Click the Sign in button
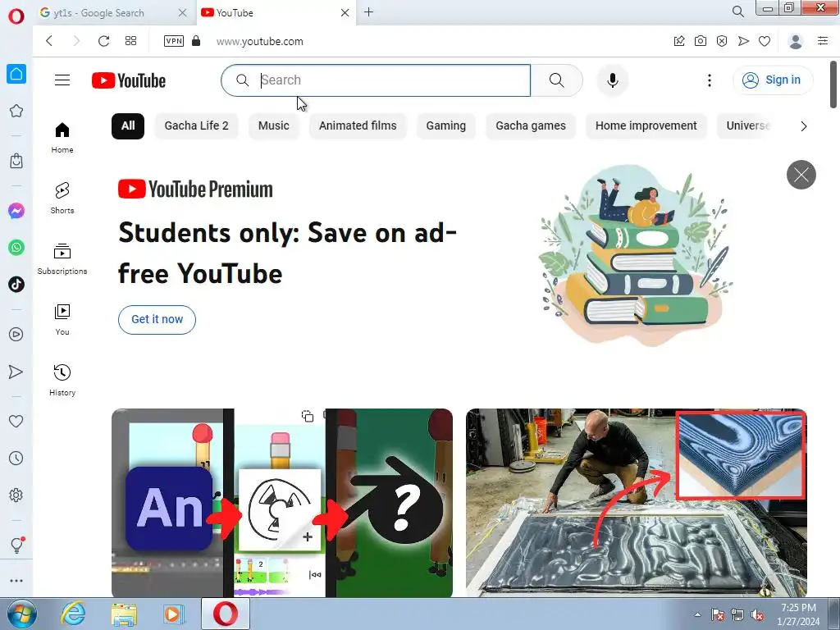The width and height of the screenshot is (840, 630). 772,80
